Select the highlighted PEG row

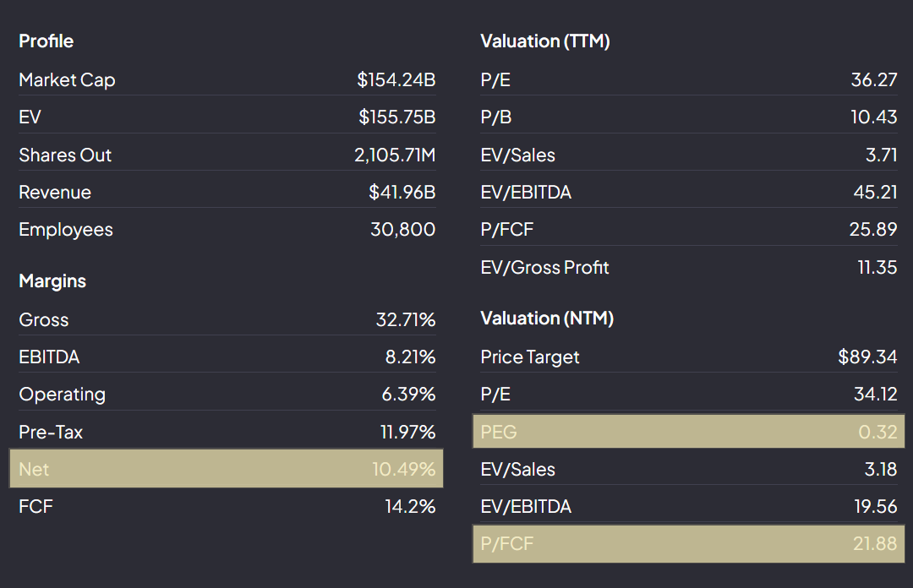point(688,432)
